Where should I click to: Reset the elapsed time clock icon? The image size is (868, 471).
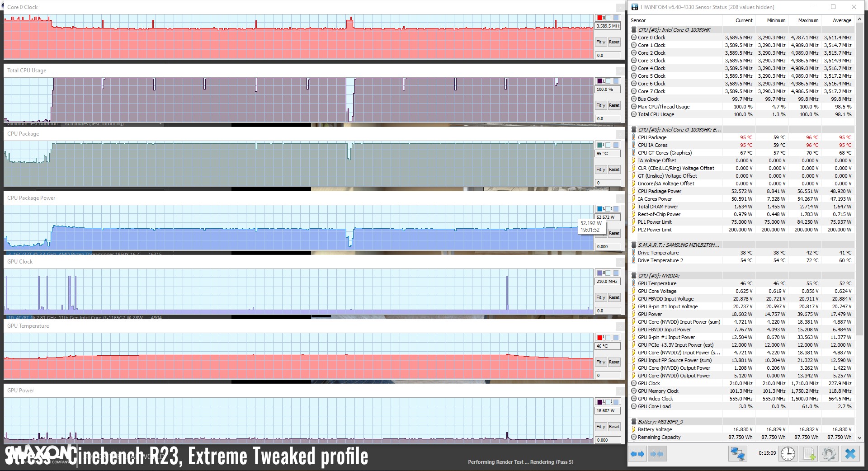point(788,454)
